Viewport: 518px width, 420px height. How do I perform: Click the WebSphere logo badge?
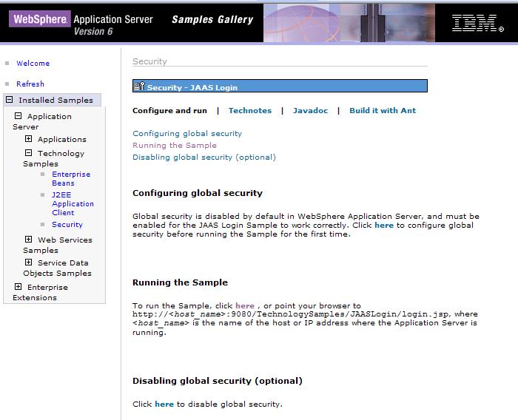click(40, 18)
